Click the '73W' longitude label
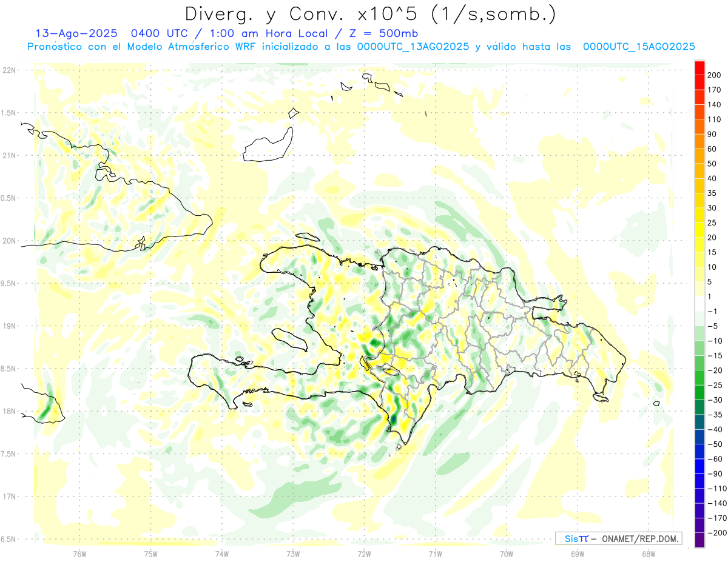This screenshot has height=562, width=728. [293, 554]
